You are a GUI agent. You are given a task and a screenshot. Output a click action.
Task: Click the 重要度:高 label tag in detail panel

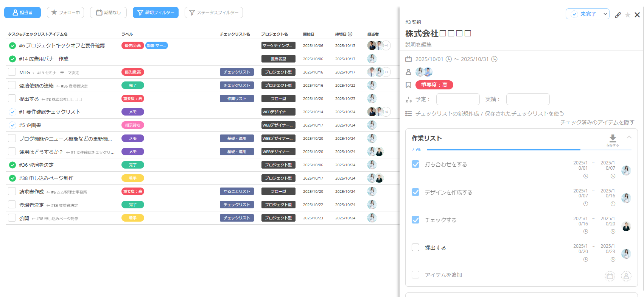[434, 85]
